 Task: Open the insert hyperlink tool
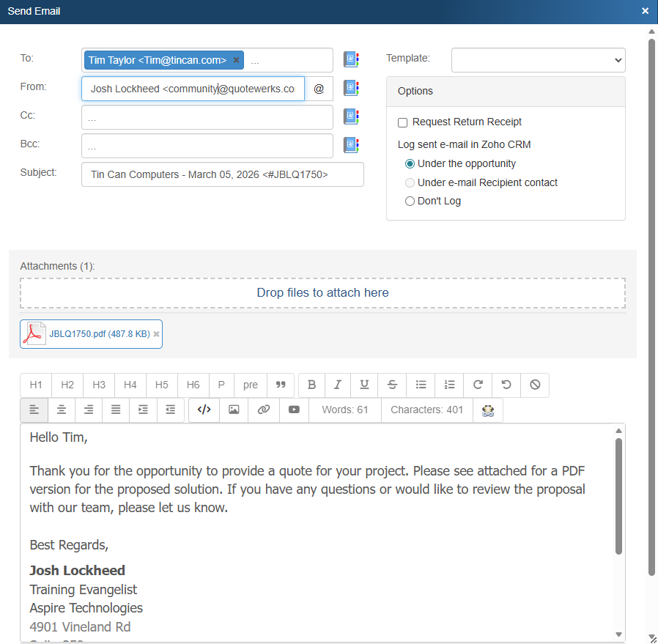click(x=264, y=410)
